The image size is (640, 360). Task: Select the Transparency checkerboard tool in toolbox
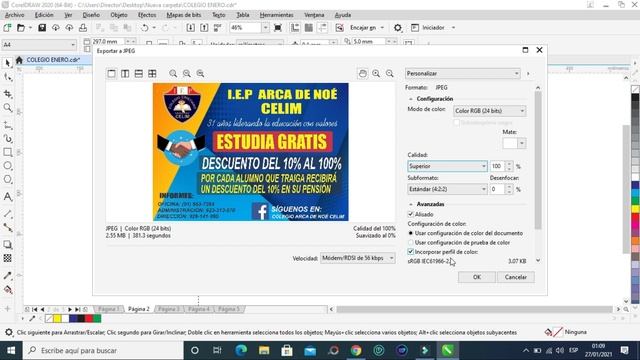tap(7, 258)
